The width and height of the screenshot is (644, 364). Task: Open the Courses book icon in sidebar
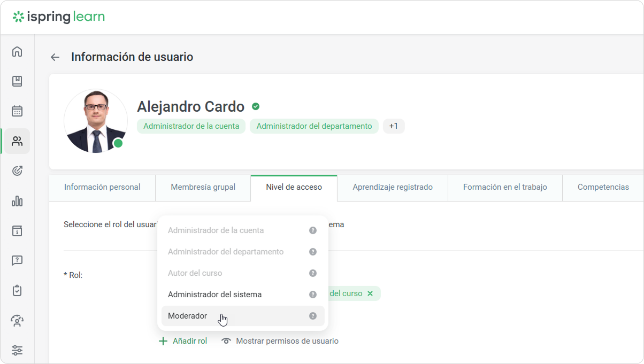click(x=17, y=81)
